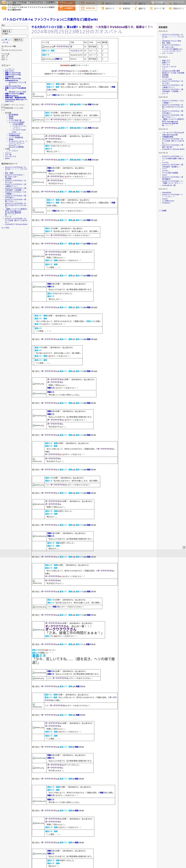Open テストボックス sidebar link
This screenshot has height=868, width=186.
10,156
